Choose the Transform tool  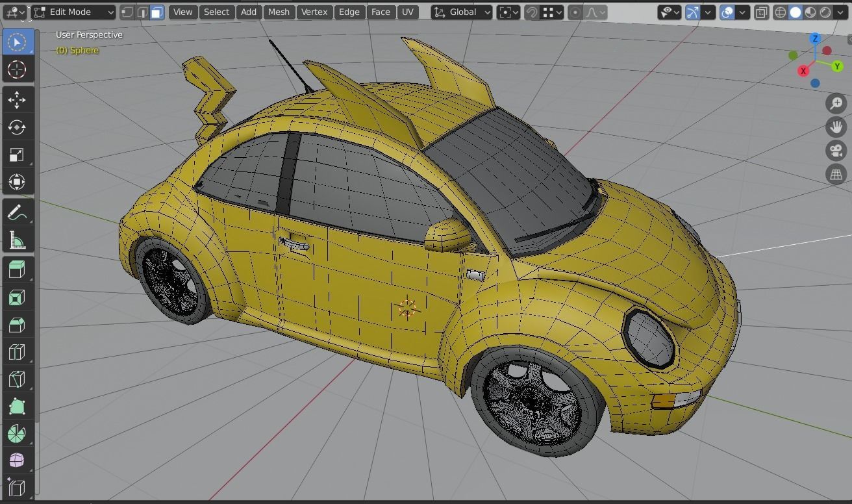click(x=17, y=182)
